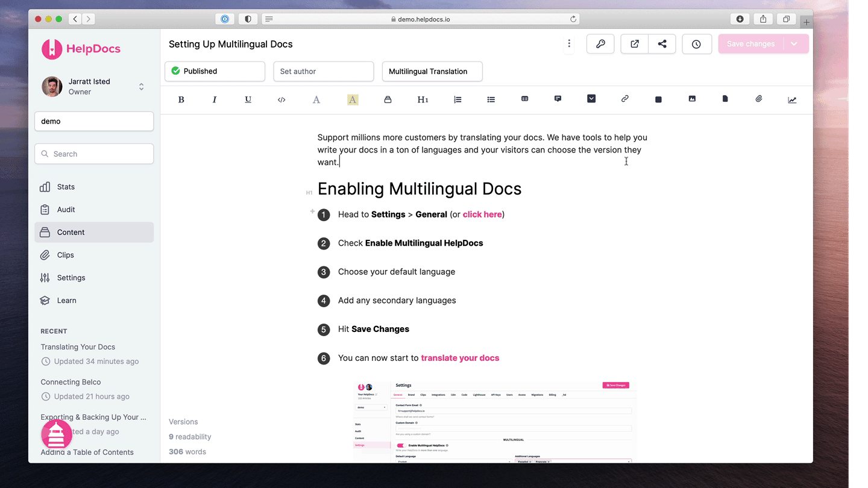The image size is (868, 488).
Task: Follow the pink 'click here' link
Action: (482, 214)
